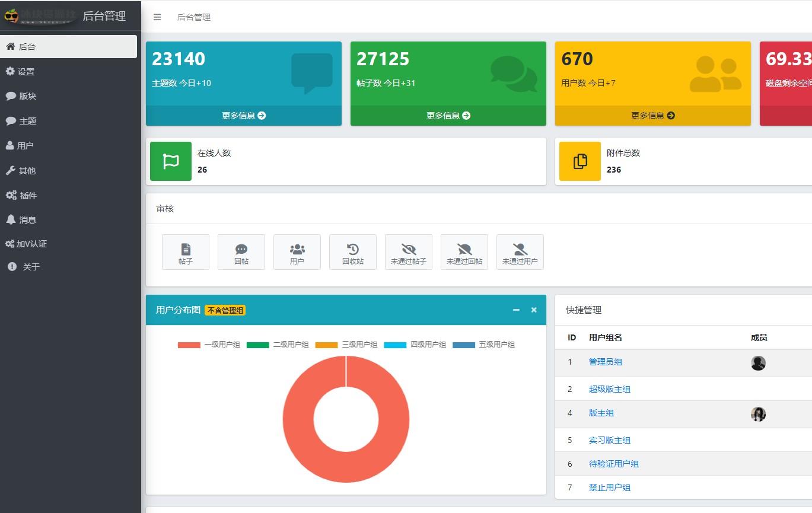Close the 用户分布图 panel
The image size is (812, 513).
tap(534, 310)
